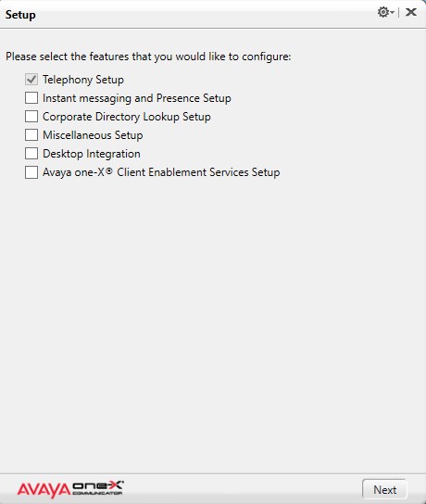Click the 'Instant messaging and Presence Setup' label
Viewport: 426px width, 504px height.
pyautogui.click(x=137, y=98)
